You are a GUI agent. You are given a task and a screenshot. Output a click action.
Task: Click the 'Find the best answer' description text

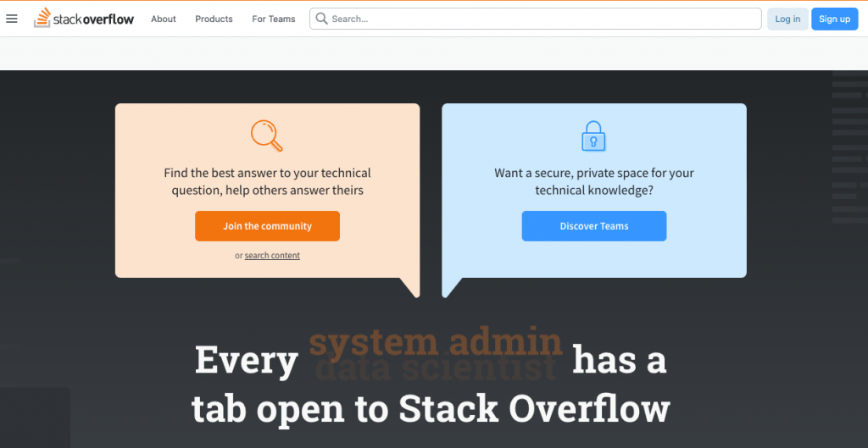pyautogui.click(x=267, y=181)
